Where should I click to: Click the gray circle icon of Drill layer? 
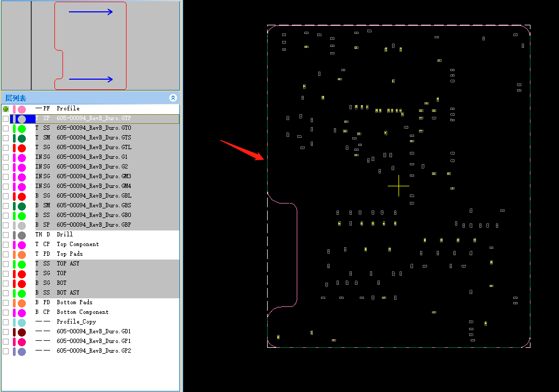coord(22,235)
